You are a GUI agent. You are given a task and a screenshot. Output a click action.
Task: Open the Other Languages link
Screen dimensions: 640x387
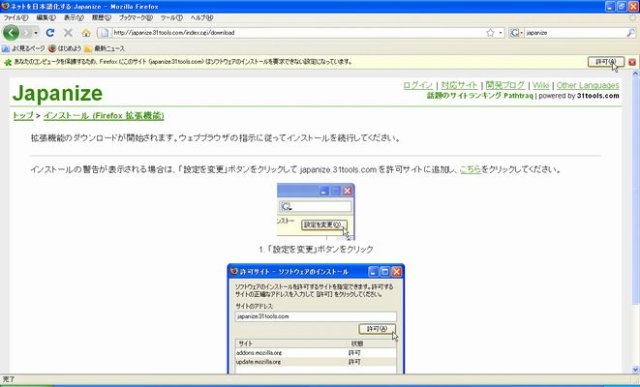(588, 85)
